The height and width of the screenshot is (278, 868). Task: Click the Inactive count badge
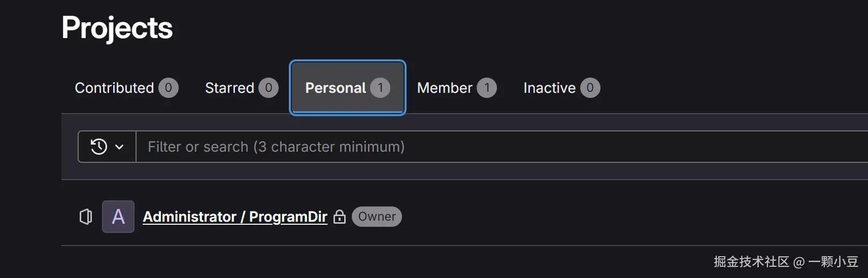(x=590, y=88)
